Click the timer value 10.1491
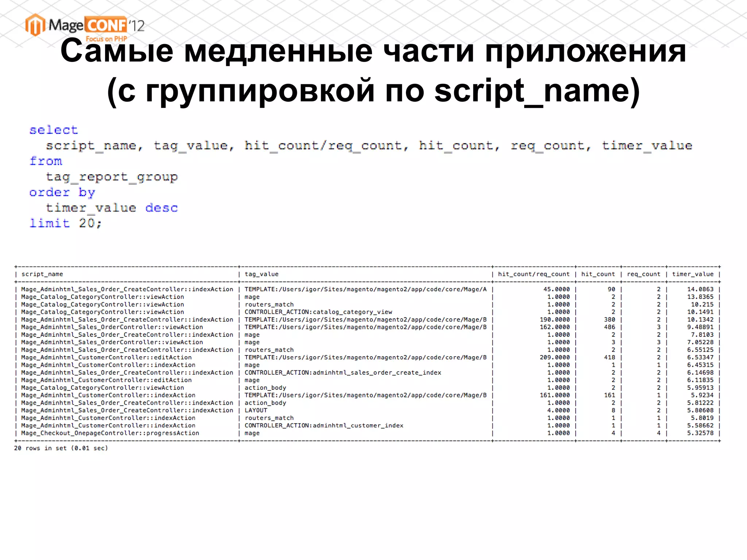Viewport: 747px width, 560px height. [700, 312]
